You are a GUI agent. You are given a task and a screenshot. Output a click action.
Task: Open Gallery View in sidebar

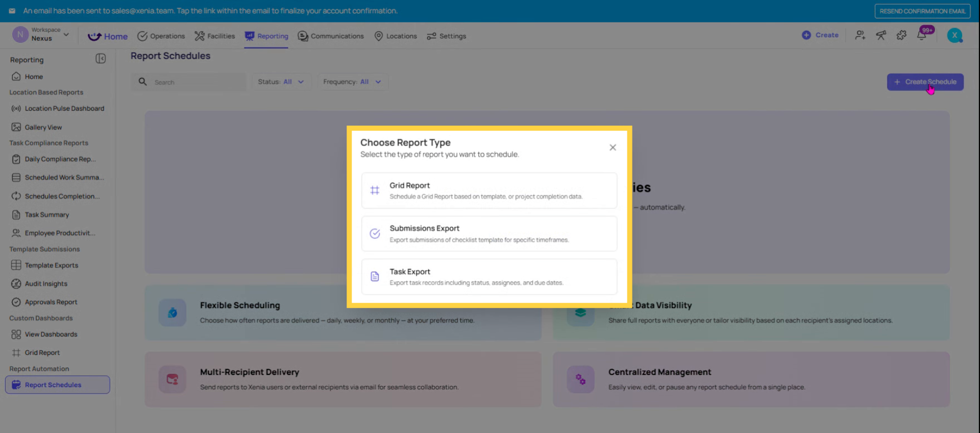[x=57, y=127]
